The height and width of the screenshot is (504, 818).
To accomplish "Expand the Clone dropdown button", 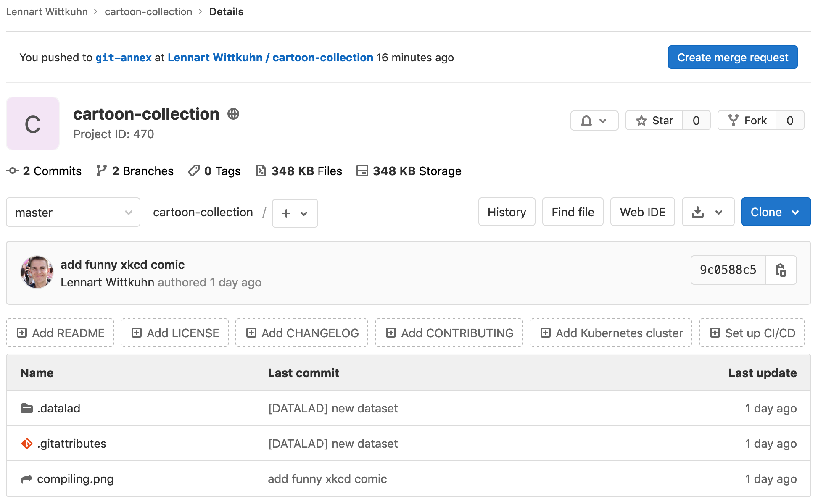I will [x=776, y=212].
